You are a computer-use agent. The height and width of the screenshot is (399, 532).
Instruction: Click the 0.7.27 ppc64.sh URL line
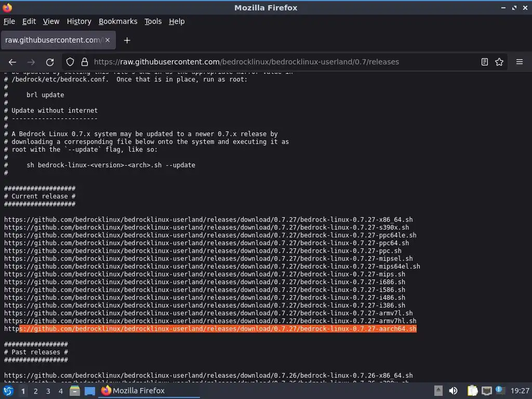coord(206,243)
